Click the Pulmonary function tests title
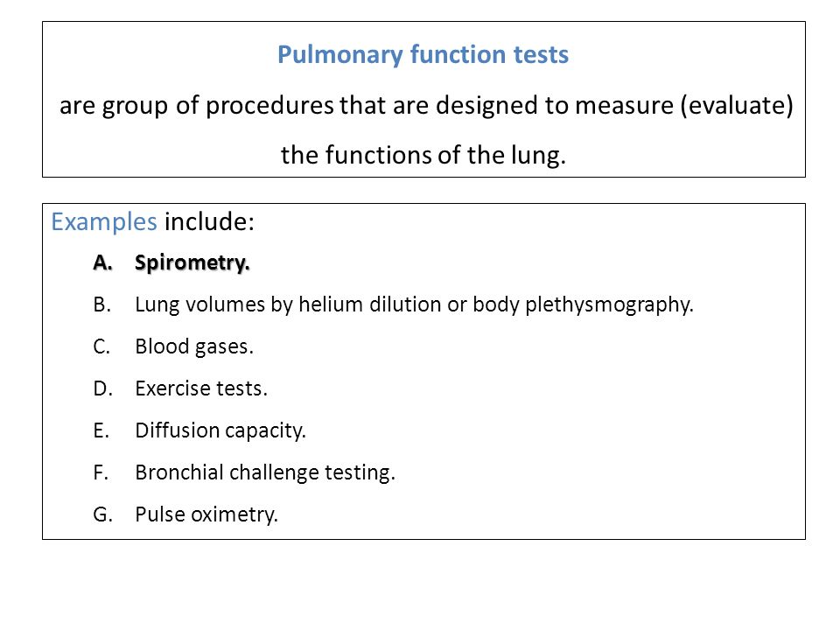 [x=423, y=55]
